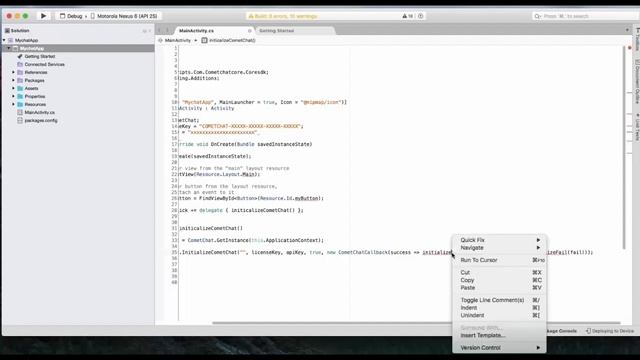Open the Deploying to Device status pad

click(x=610, y=331)
